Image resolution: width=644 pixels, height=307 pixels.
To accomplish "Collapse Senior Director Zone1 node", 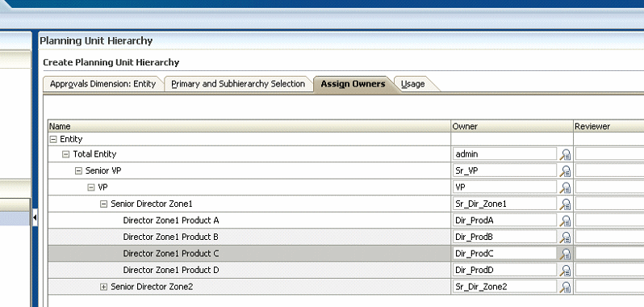I will tap(103, 204).
